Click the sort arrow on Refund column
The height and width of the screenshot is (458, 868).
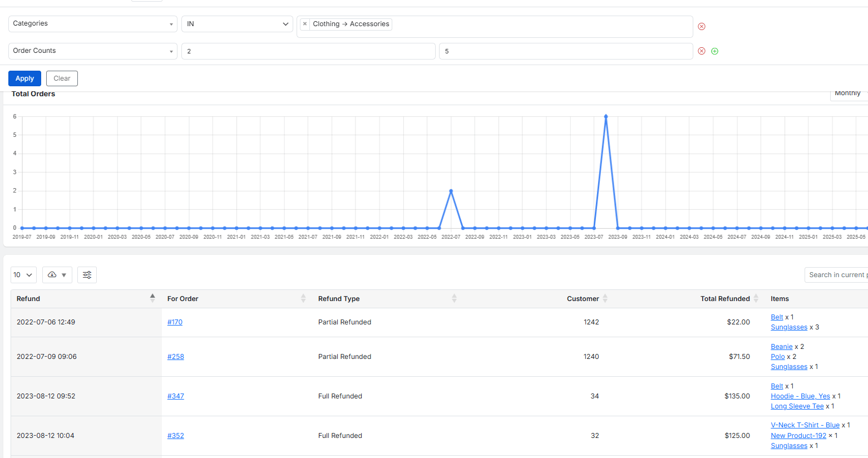pos(153,298)
